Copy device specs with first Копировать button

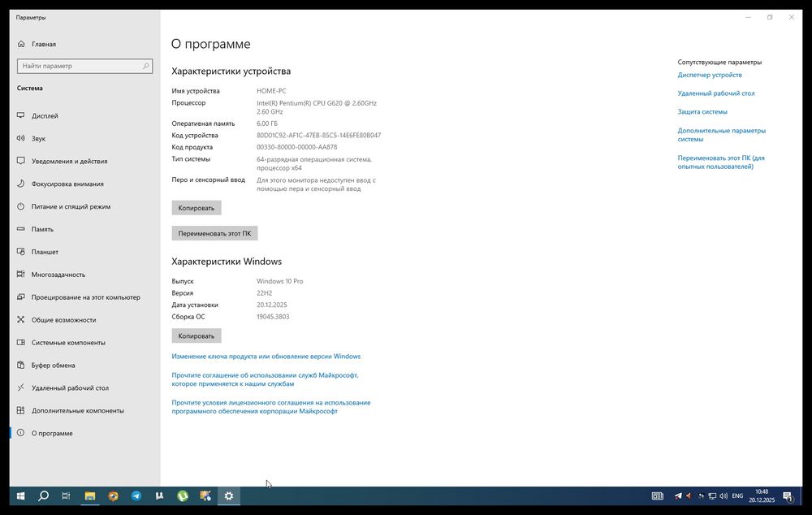coord(197,208)
